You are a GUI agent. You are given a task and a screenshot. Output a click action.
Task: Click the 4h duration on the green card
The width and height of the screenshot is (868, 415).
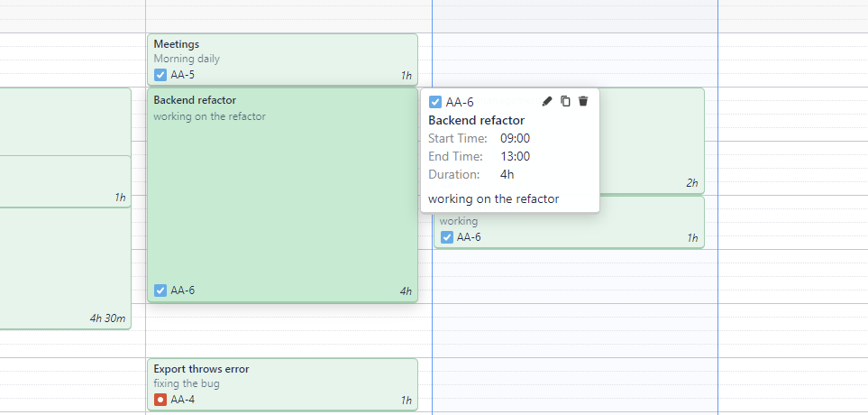[406, 291]
